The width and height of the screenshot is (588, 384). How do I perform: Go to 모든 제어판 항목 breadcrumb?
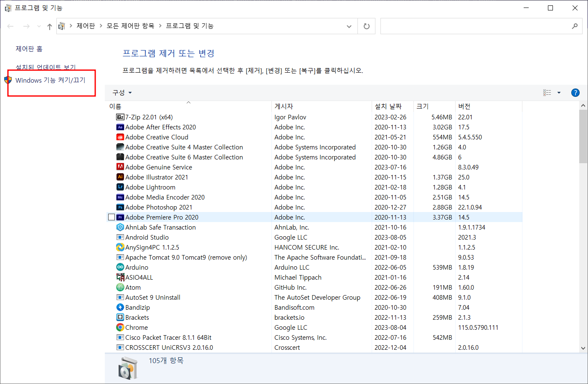tap(130, 26)
